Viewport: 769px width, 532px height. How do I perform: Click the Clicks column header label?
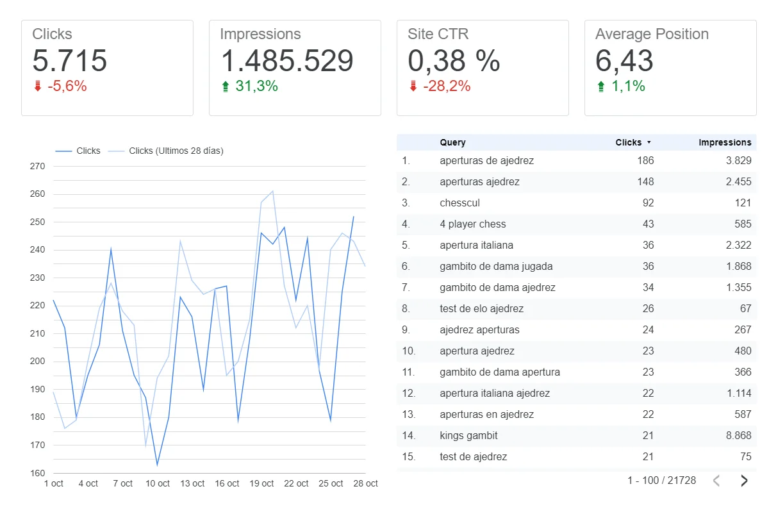[628, 142]
